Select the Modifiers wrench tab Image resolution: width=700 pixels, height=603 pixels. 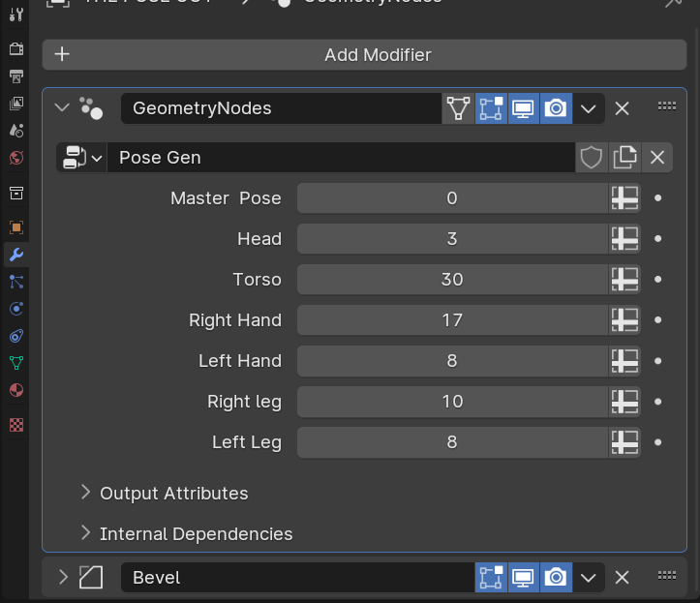click(x=16, y=255)
